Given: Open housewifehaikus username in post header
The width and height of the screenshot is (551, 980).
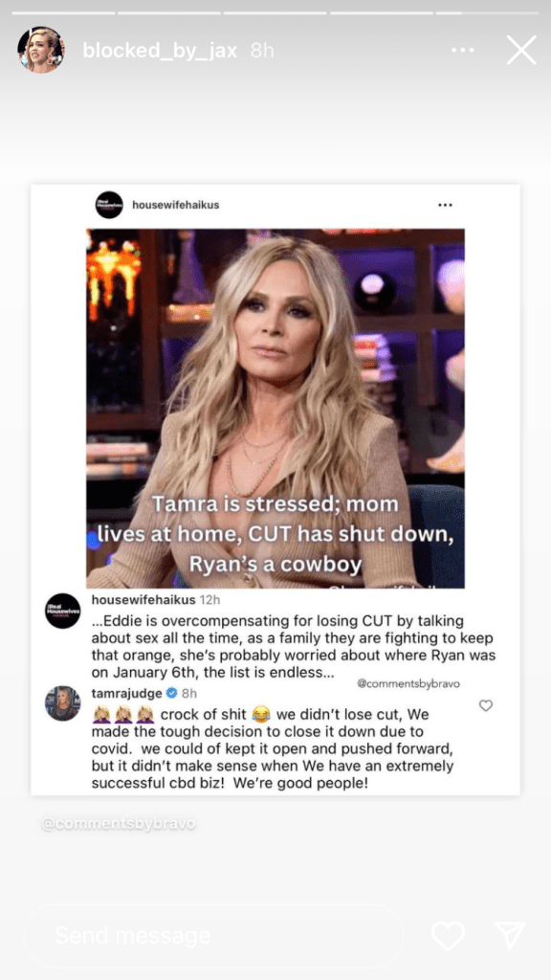Looking at the screenshot, I should coord(176,205).
